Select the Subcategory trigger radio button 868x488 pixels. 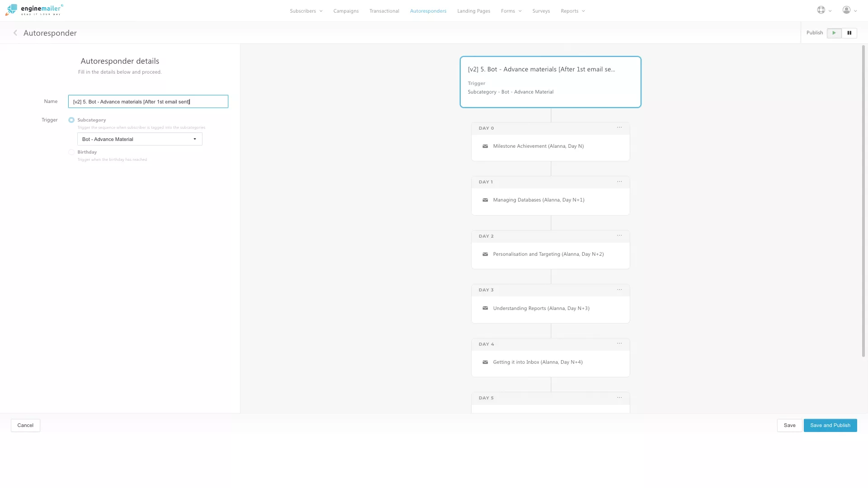tap(71, 120)
